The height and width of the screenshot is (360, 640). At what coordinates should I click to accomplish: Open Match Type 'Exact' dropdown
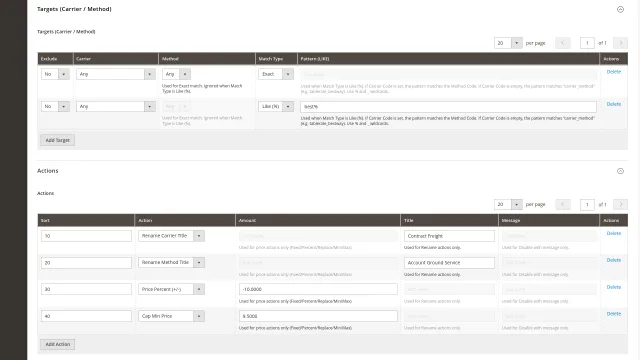[276, 74]
